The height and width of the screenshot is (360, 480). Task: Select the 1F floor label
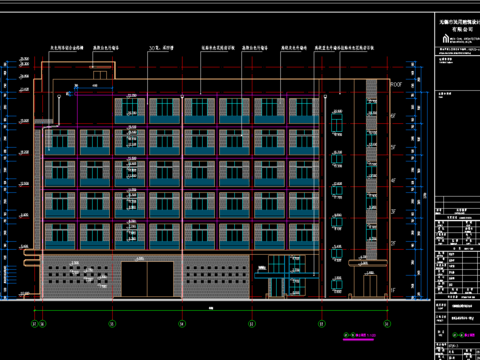(393, 290)
